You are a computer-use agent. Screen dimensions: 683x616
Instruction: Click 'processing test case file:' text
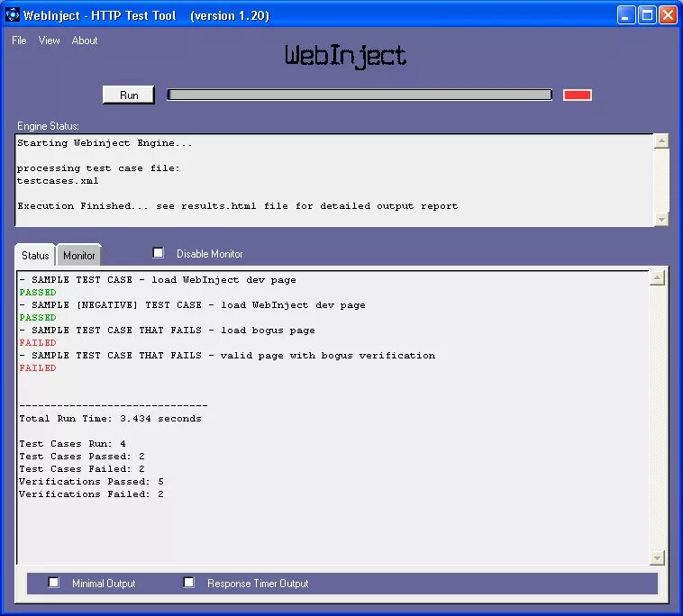tap(98, 168)
